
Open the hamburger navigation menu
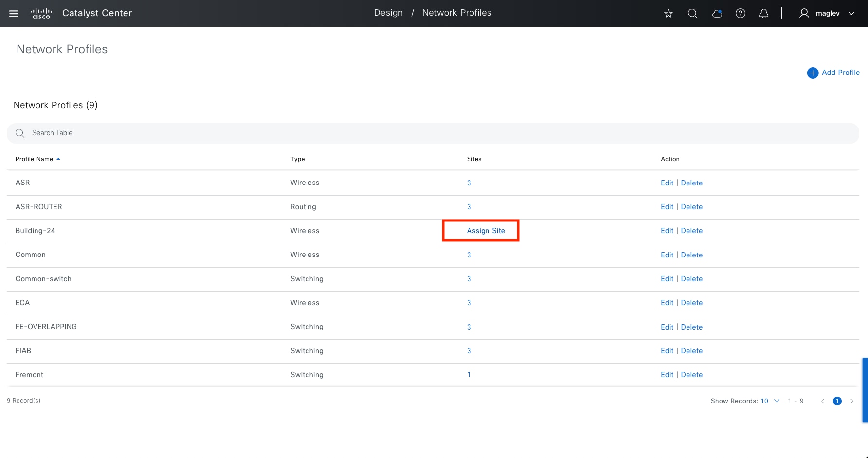pyautogui.click(x=14, y=14)
